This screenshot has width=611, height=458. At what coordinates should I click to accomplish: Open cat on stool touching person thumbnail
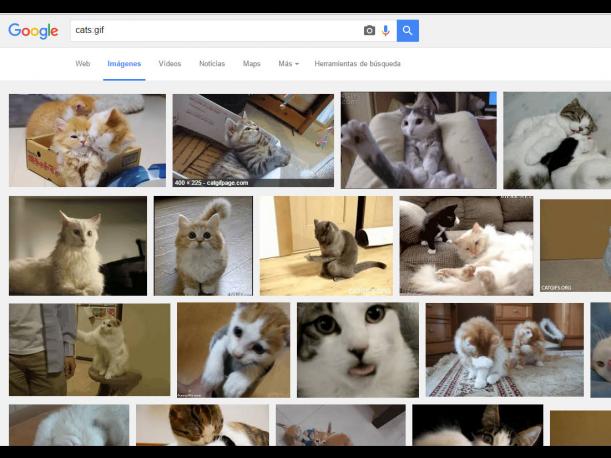click(x=90, y=350)
